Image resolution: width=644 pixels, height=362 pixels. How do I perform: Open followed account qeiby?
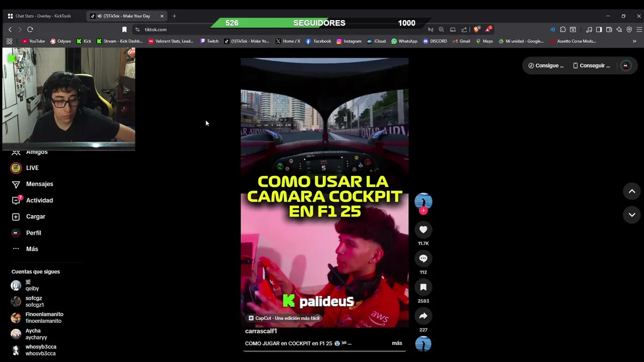(26, 285)
